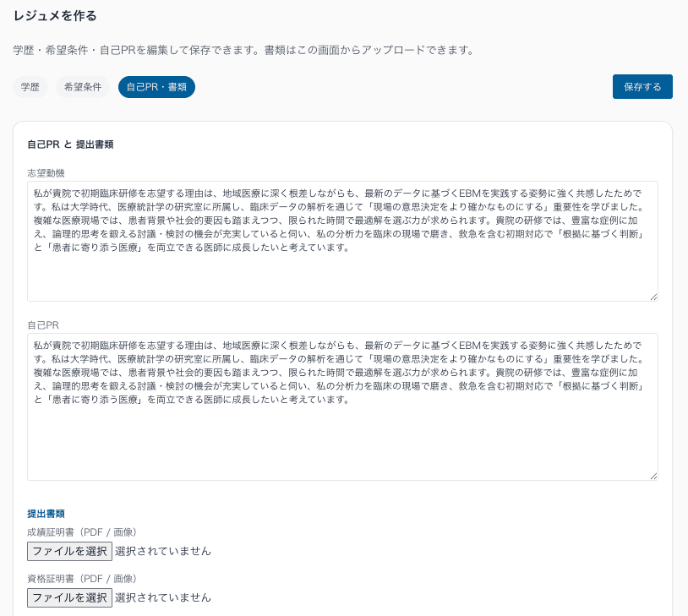Select the active 自己PR・書類 tab
688x616 pixels.
click(156, 86)
